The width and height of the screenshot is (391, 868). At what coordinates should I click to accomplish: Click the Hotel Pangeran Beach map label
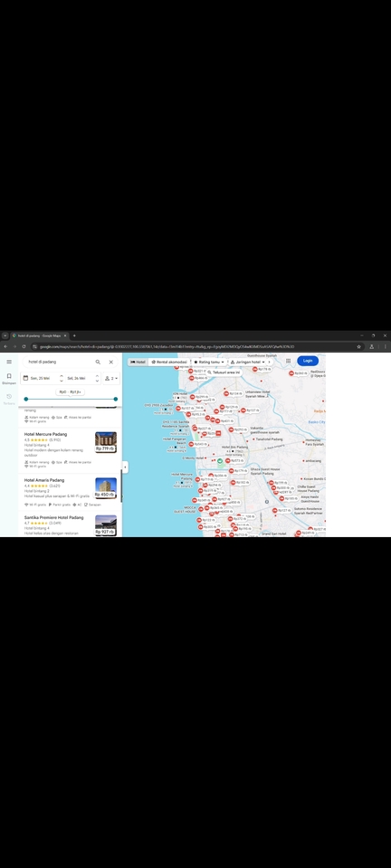(175, 441)
